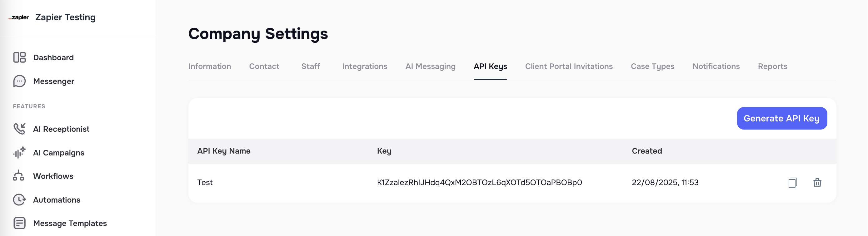Screen dimensions: 868x236
Task: Open the Client Portal Invitations tab
Action: point(569,66)
